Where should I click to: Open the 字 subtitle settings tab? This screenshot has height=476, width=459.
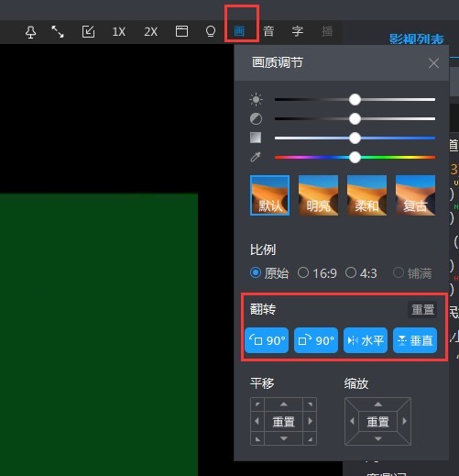pyautogui.click(x=298, y=31)
